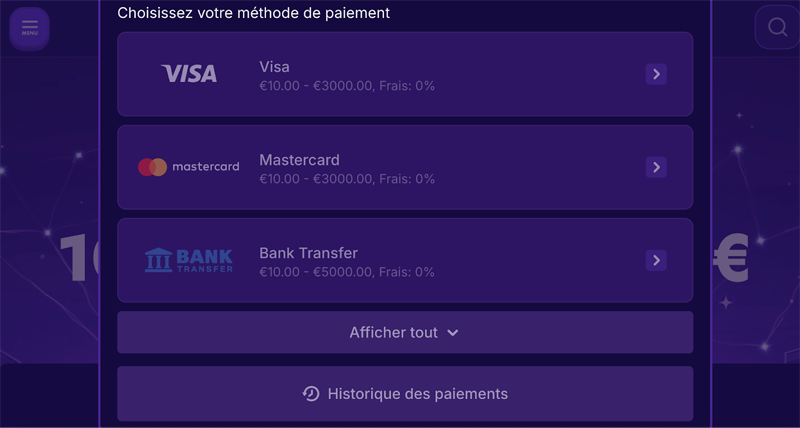Click the Visa logo
This screenshot has height=428, width=800.
coord(189,74)
